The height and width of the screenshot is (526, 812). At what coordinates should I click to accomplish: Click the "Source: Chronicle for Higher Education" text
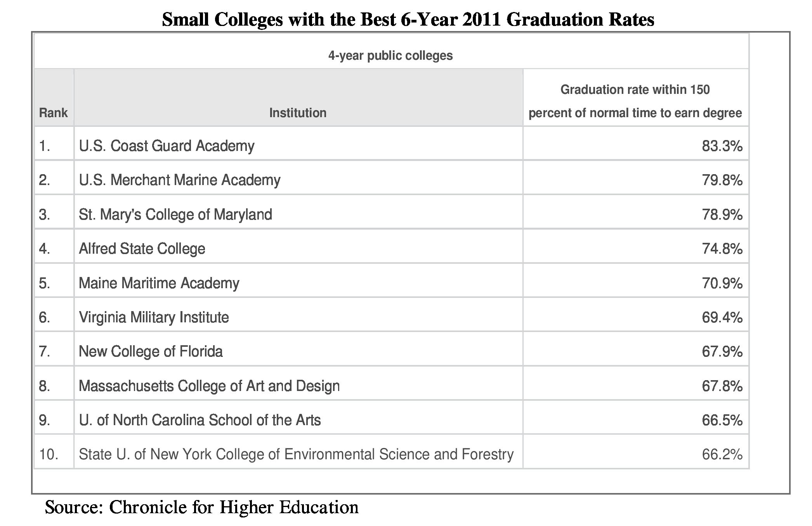coord(201,507)
